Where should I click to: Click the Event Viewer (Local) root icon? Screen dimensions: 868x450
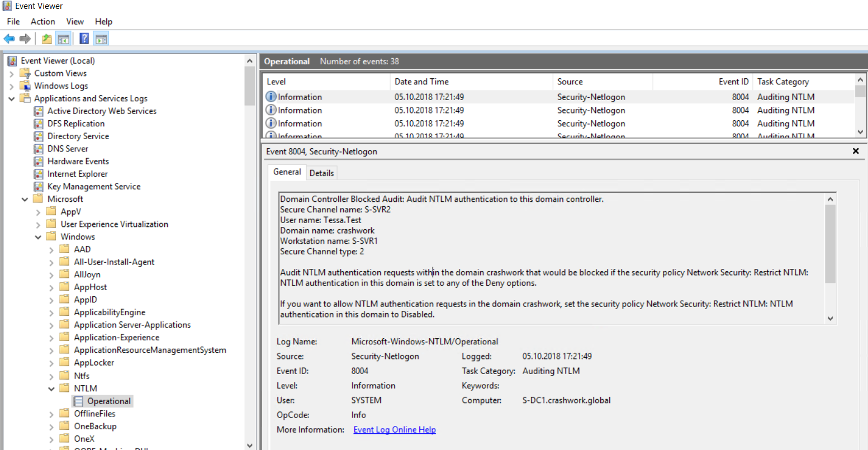point(12,61)
